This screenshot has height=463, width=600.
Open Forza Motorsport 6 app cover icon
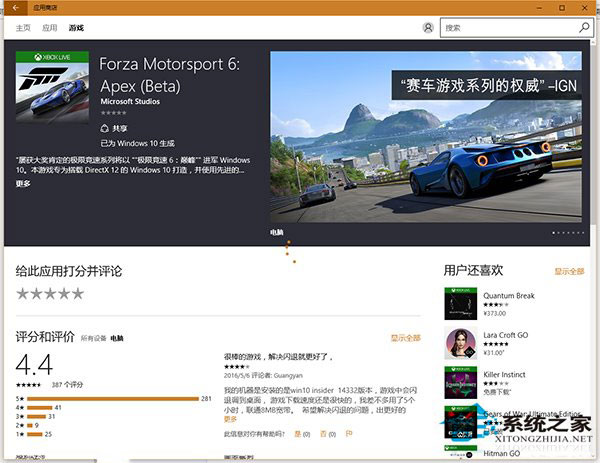pyautogui.click(x=52, y=87)
